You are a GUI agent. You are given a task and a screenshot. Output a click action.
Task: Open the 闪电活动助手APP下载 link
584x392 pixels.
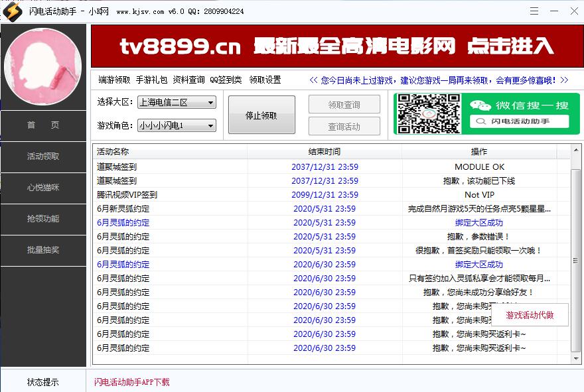coord(131,382)
